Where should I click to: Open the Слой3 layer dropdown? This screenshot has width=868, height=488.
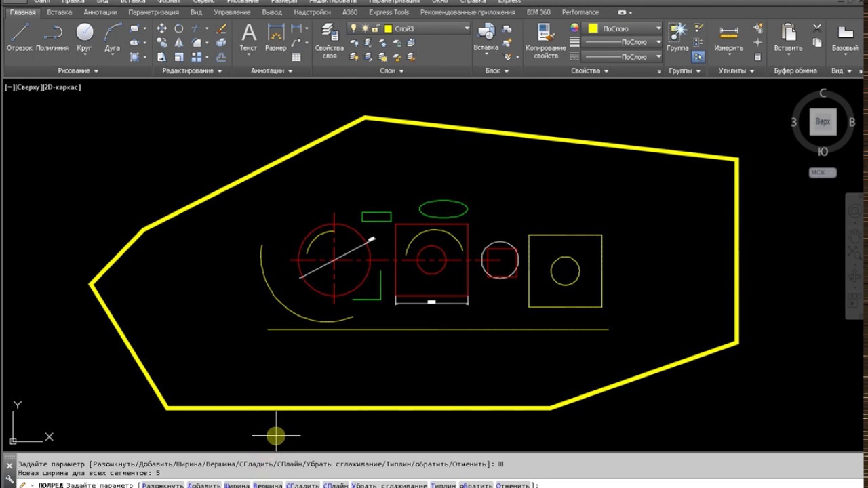point(467,28)
